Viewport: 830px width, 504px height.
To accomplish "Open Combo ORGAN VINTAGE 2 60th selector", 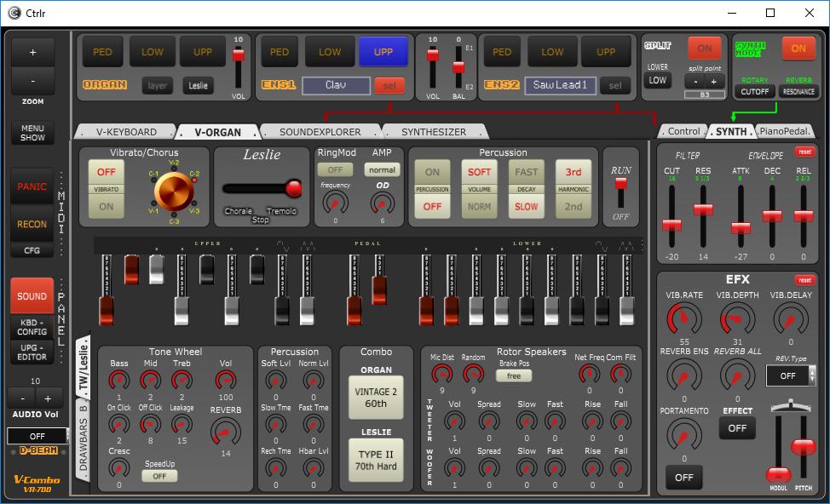I will (x=376, y=398).
